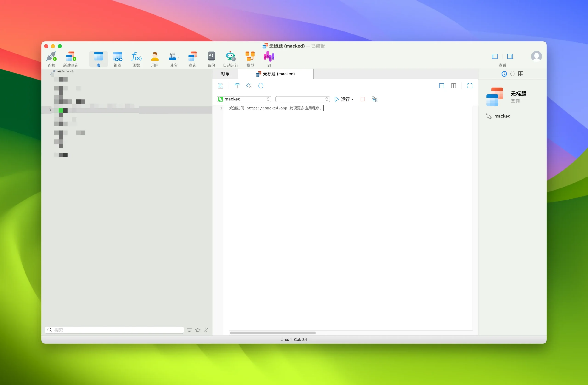The image size is (588, 385).
Task: Run the current query
Action: click(336, 99)
